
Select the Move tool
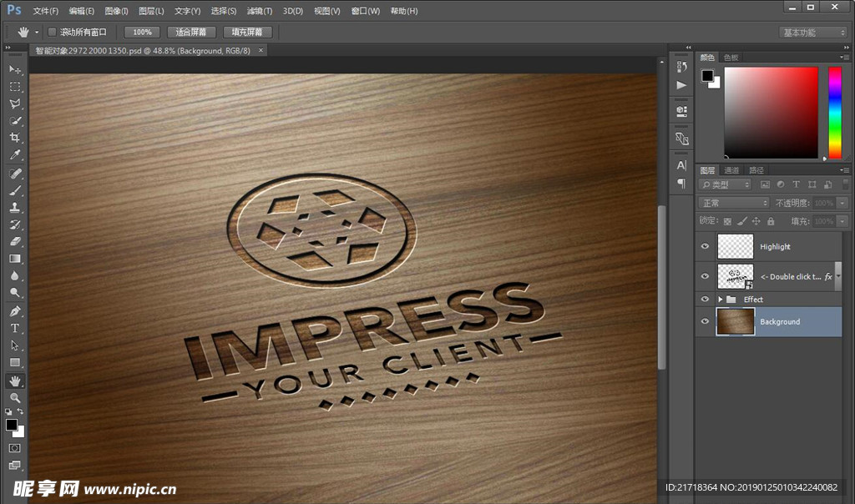[x=15, y=70]
